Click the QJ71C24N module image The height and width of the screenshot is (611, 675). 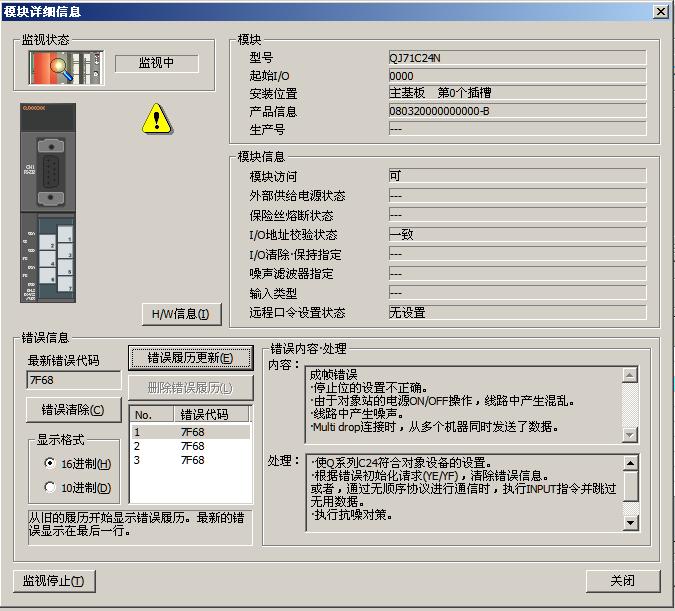click(x=48, y=203)
